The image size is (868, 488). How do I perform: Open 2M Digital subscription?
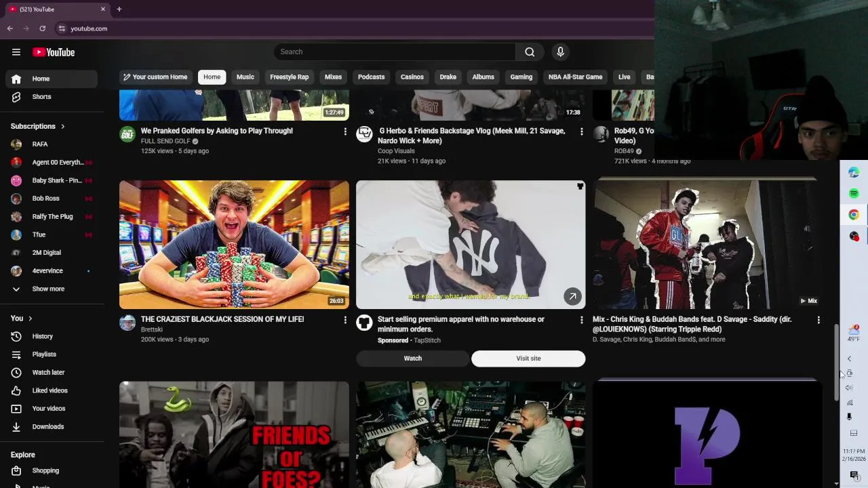(x=52, y=253)
